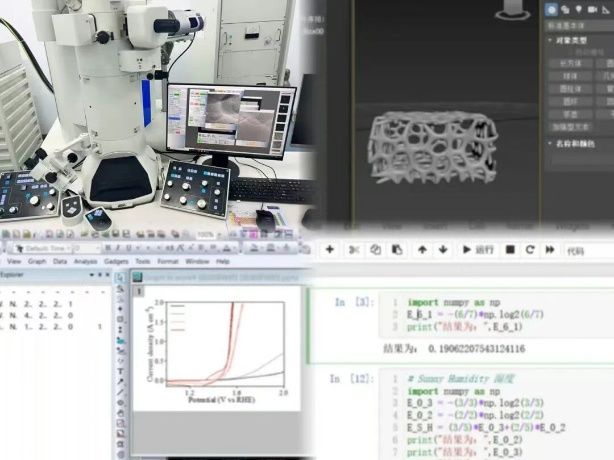The image size is (614, 460).
Task: Click the circular restart kernel icon
Action: 530,249
